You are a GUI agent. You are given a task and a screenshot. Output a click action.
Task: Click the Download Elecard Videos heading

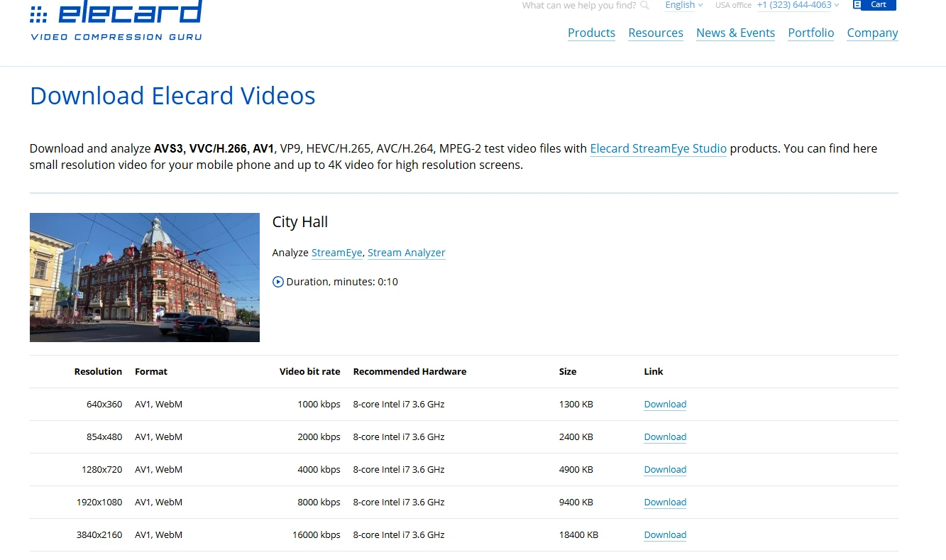(x=172, y=96)
